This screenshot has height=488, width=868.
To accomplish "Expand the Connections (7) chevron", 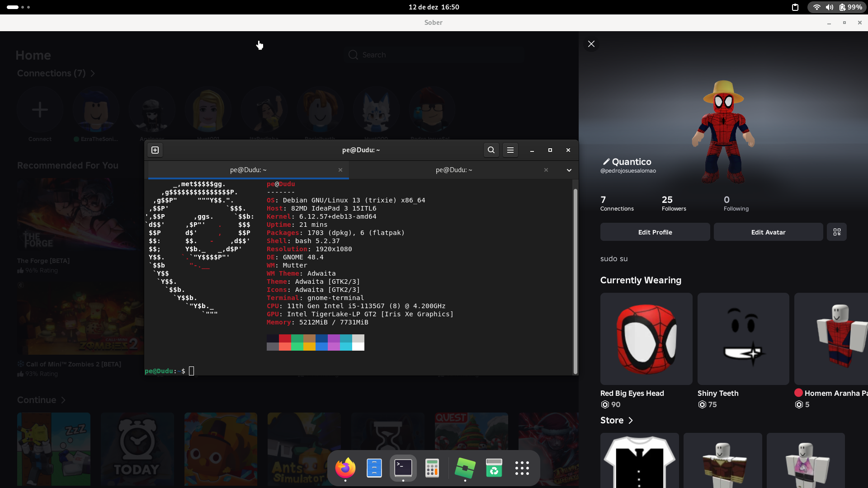I will tap(93, 74).
